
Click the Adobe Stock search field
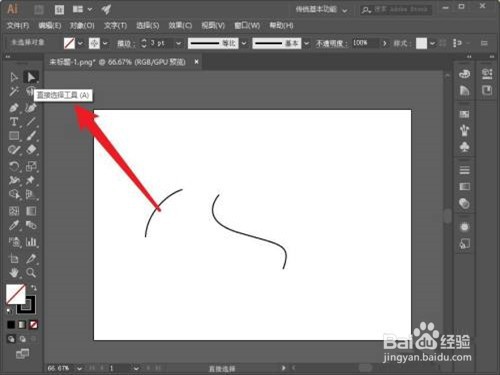coord(396,10)
